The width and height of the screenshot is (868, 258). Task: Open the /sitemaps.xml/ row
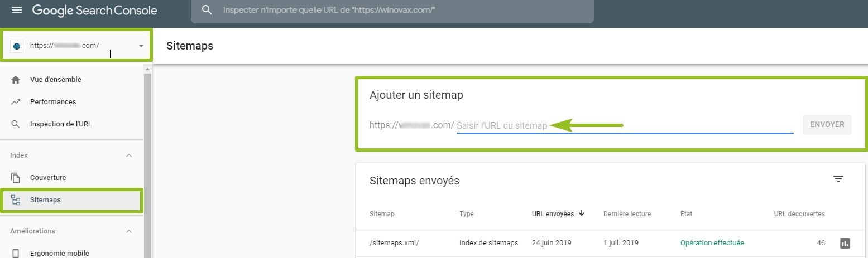610,243
